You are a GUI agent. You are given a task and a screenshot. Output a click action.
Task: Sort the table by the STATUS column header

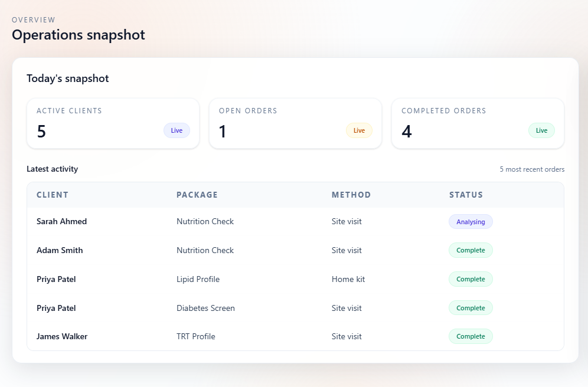point(466,195)
